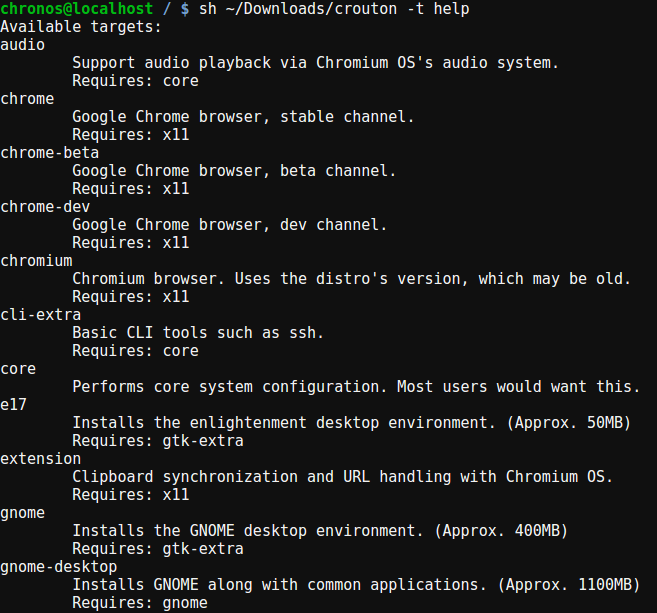657x613 pixels.
Task: Click the 'Requires: gnome' line
Action: pos(140,603)
